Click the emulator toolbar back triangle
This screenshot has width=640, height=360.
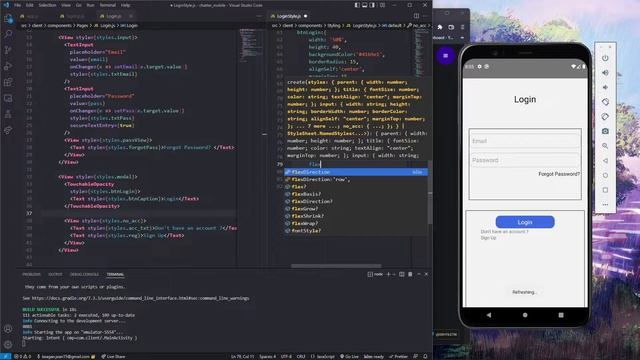605,160
